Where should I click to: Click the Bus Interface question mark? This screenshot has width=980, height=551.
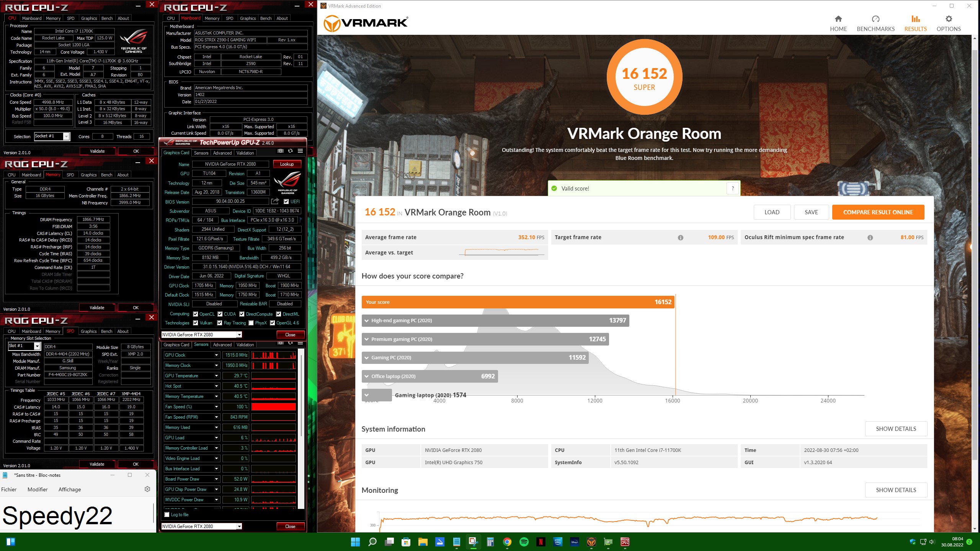[301, 220]
